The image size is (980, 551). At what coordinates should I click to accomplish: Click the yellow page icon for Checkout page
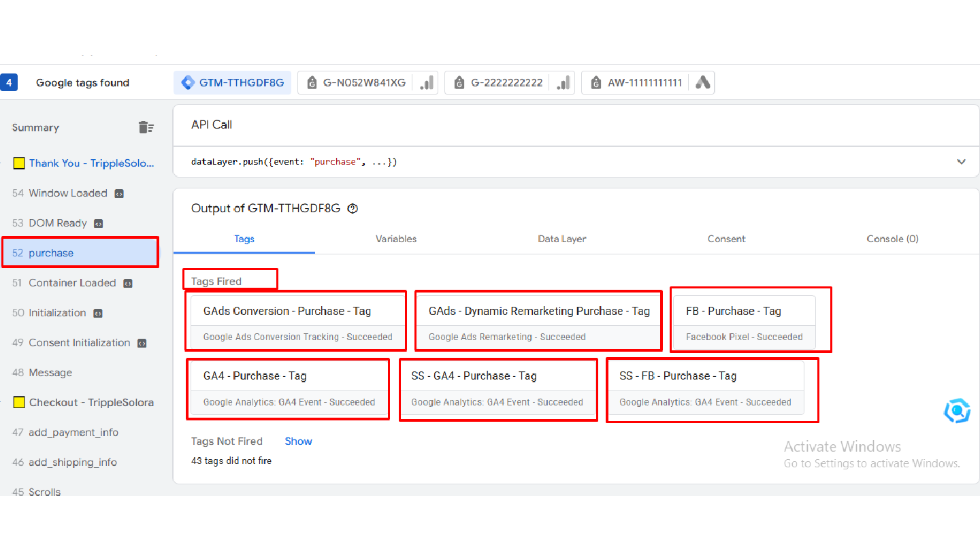[x=19, y=403]
